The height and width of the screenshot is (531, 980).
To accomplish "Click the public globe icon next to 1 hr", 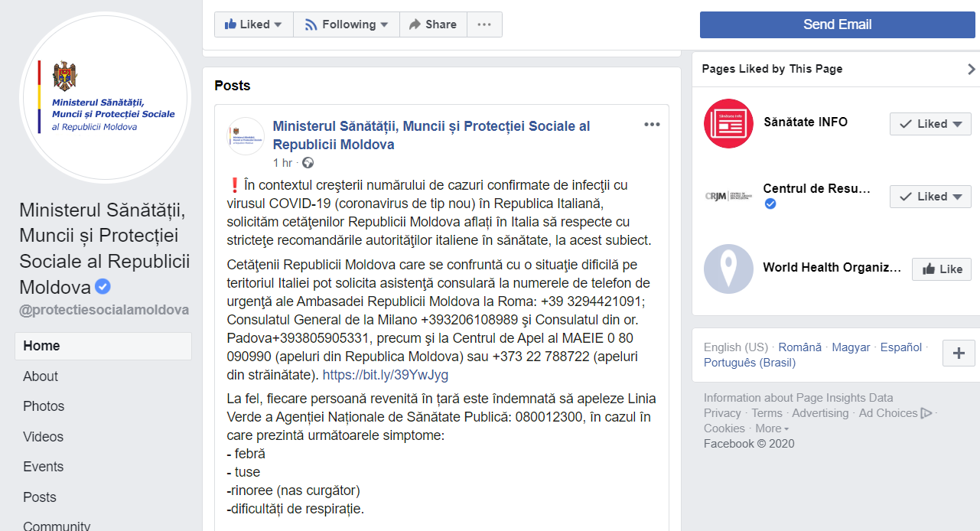I will tap(308, 163).
